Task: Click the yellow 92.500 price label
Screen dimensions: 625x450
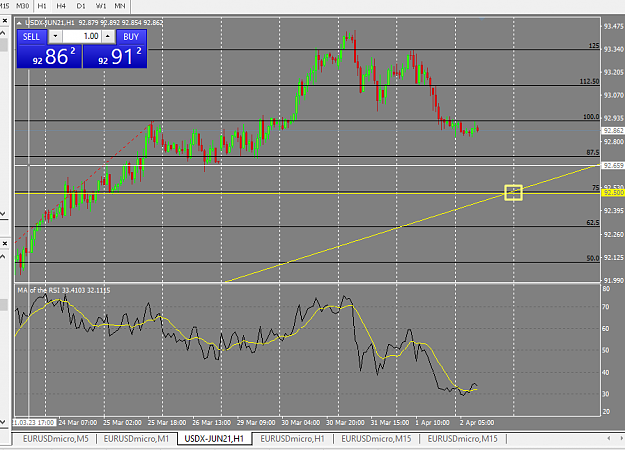Action: click(x=613, y=193)
